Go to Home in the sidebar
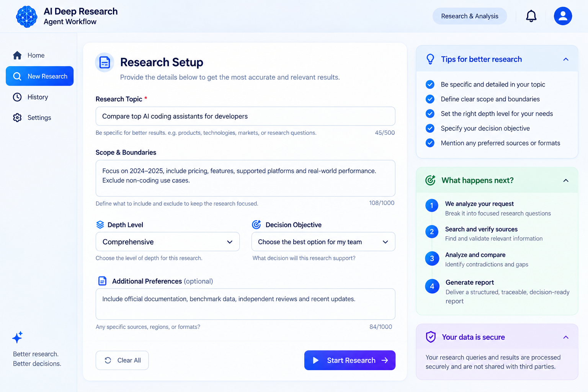The height and width of the screenshot is (392, 588). tap(39, 56)
